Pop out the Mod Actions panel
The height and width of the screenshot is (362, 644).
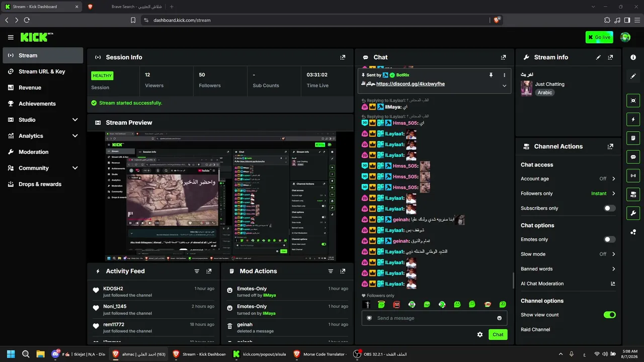point(343,271)
